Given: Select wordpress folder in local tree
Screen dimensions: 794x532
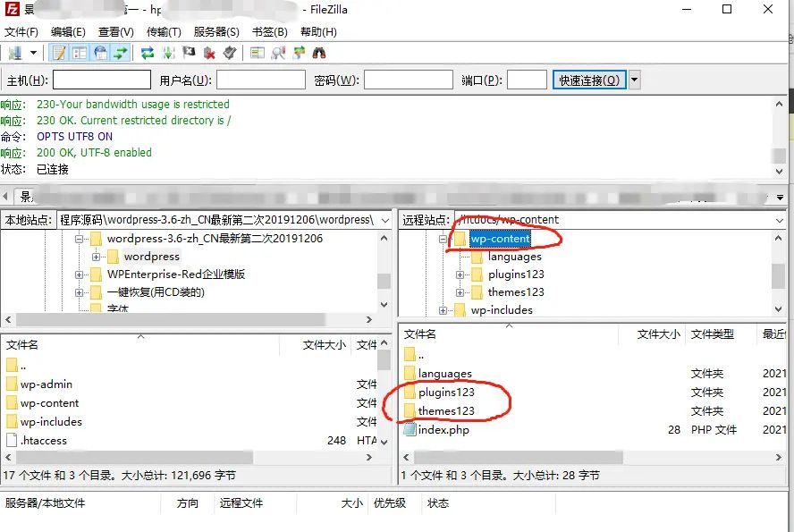Looking at the screenshot, I should [151, 257].
